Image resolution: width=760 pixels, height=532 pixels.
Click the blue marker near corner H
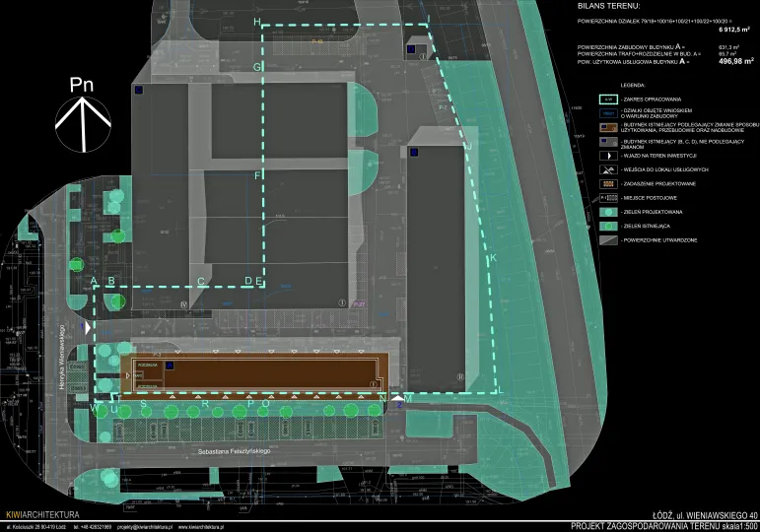pyautogui.click(x=411, y=46)
